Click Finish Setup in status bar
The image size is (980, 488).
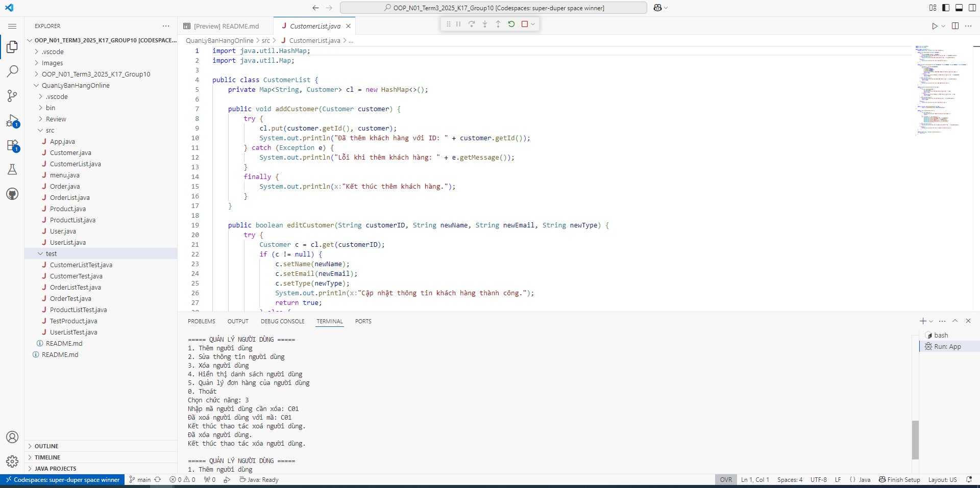[x=899, y=480]
